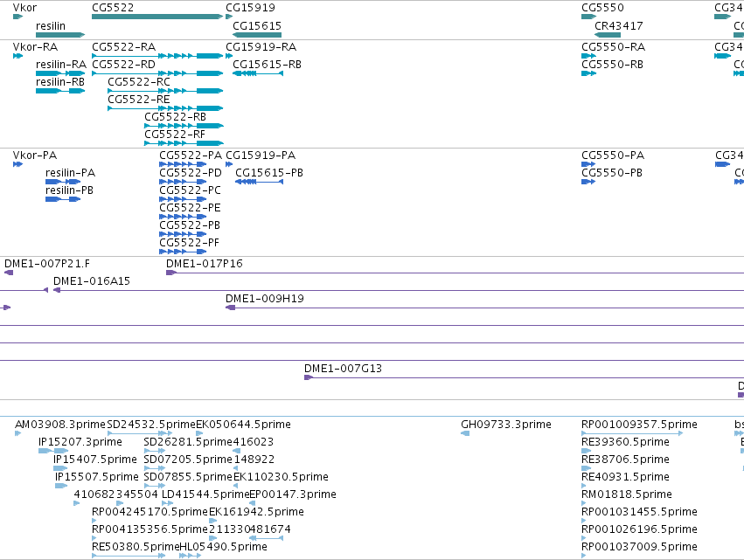744x560 pixels.
Task: Select the IP15407.5prime EST label
Action: [x=95, y=460]
